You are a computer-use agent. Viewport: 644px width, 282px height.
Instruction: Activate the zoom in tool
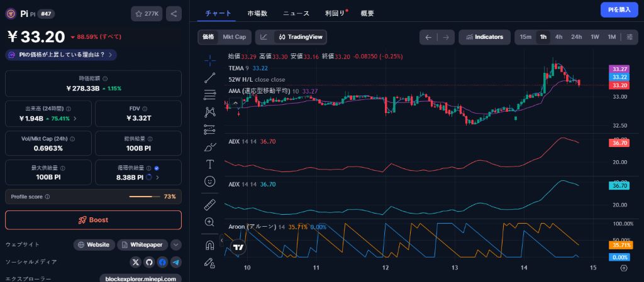[x=210, y=222]
